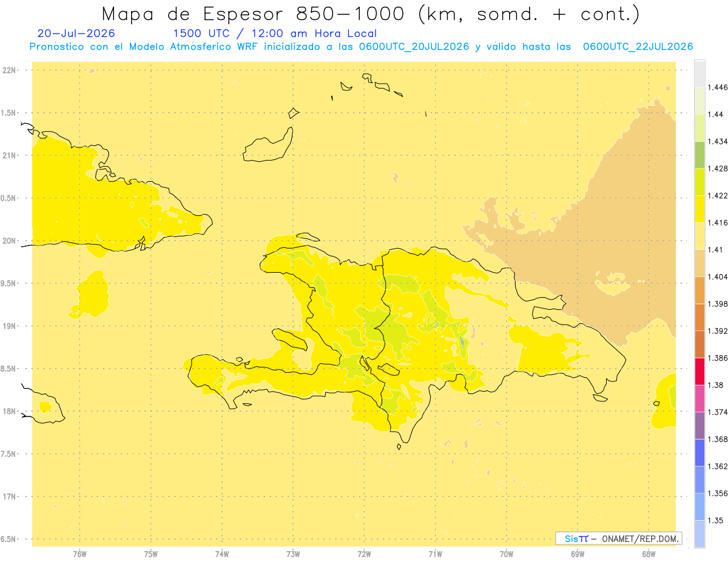Select the date label "20-Jul-2026"
This screenshot has width=728, height=562.
tap(76, 33)
